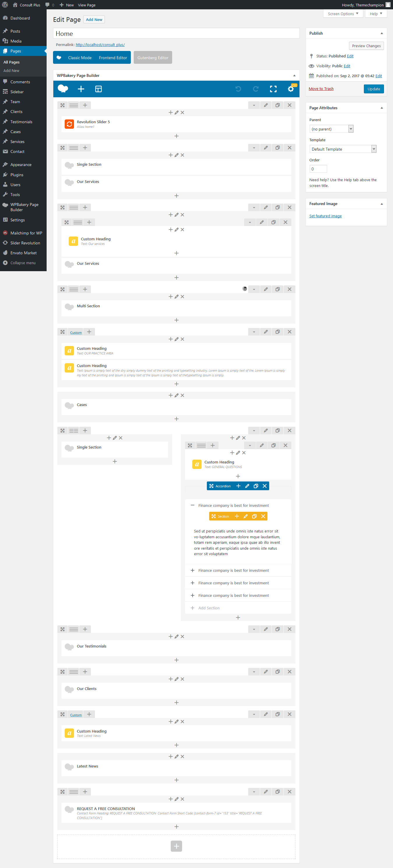Collapse the WPBakery Page Builder panel
This screenshot has width=393, height=868.
(x=294, y=75)
